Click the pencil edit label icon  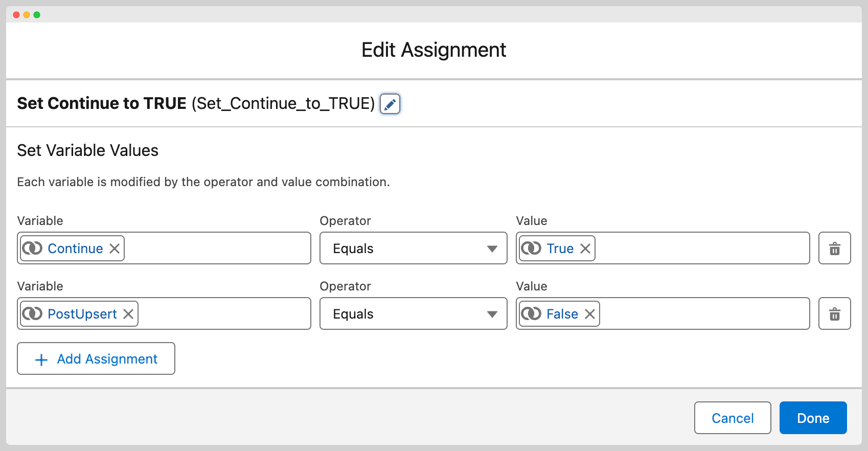[x=390, y=104]
